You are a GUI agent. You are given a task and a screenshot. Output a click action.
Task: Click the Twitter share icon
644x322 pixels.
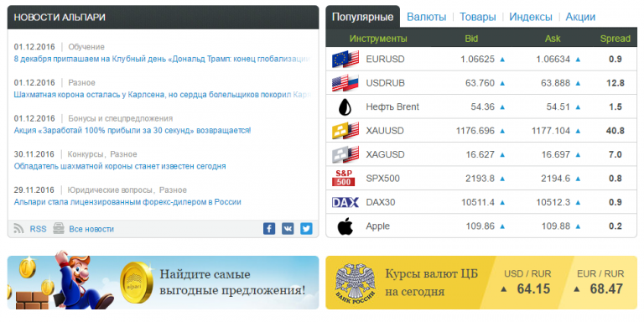(x=306, y=228)
